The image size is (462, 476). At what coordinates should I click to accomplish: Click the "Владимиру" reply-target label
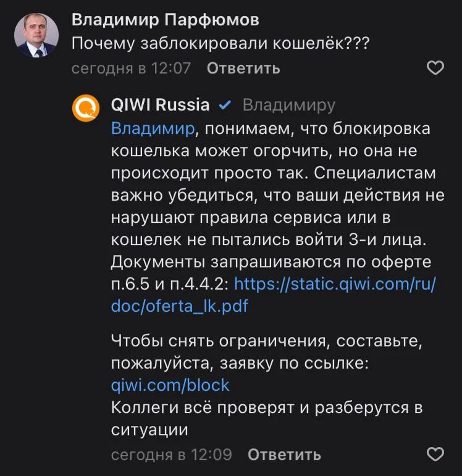tap(288, 105)
